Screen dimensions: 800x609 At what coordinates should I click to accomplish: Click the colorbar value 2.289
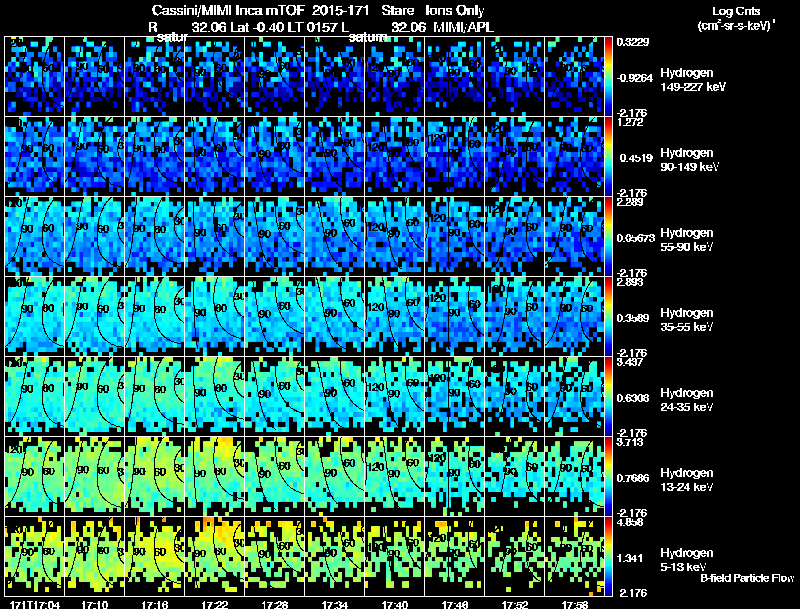pos(630,202)
